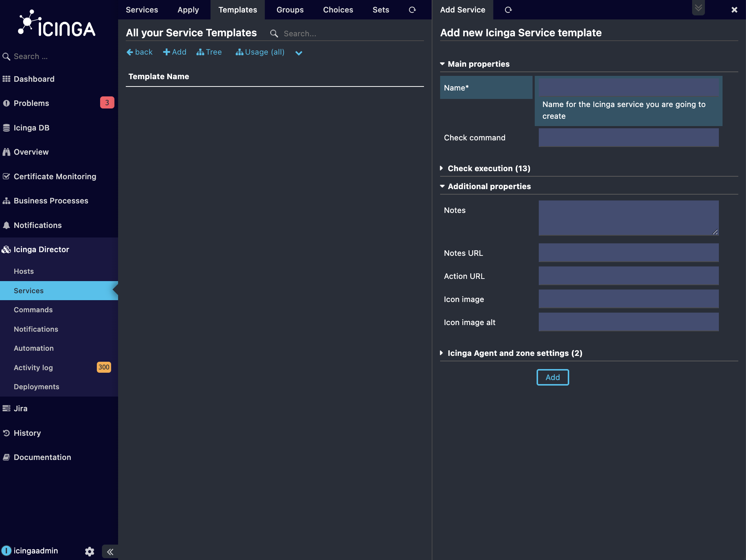Sort by Template Name column header
Viewport: 746px width, 560px height.
159,76
